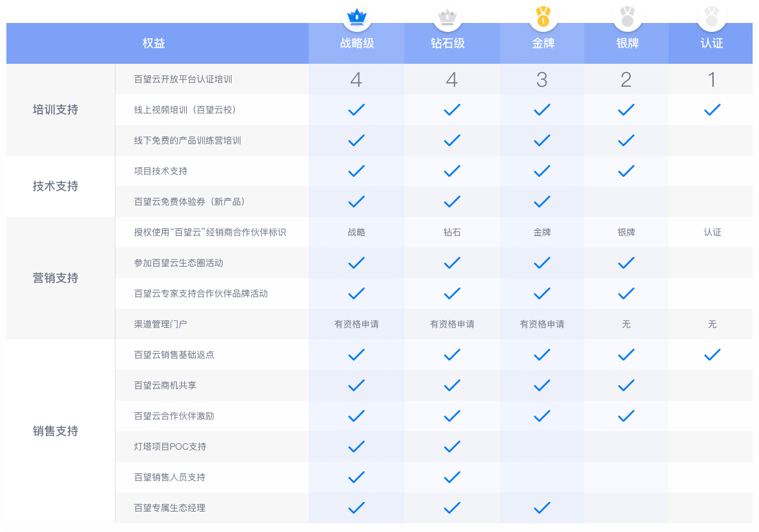
Task: Click the 线上视频培训（百望云校）row label
Action: (186, 110)
